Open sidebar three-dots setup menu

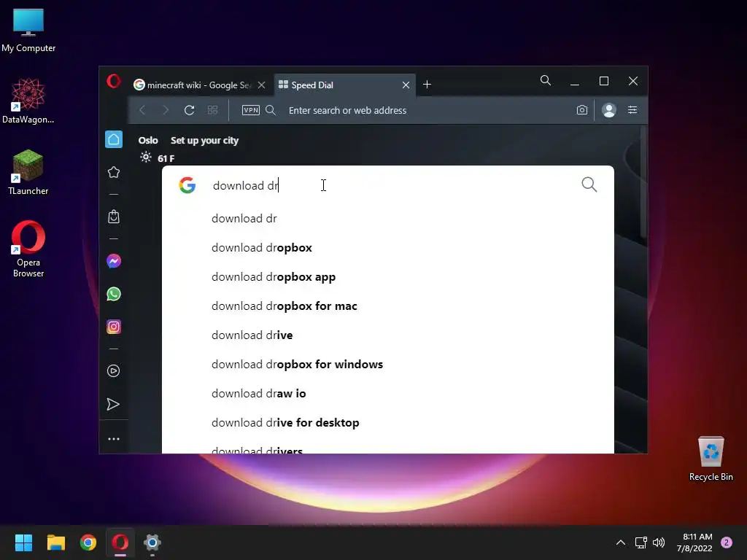pyautogui.click(x=114, y=439)
